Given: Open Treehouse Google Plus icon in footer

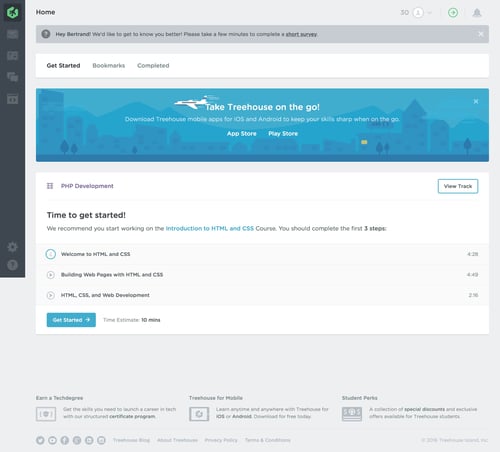Looking at the screenshot, I should point(77,440).
